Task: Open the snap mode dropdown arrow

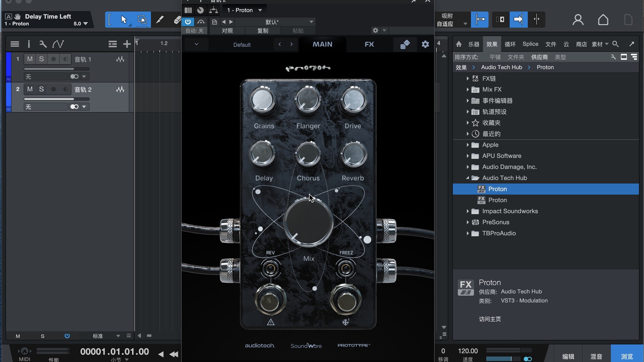Action: (x=465, y=23)
